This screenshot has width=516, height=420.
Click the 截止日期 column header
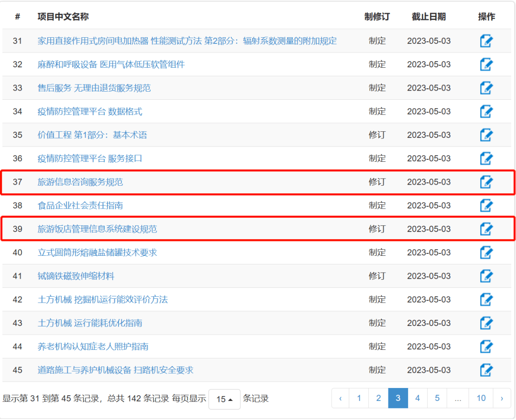(x=429, y=17)
